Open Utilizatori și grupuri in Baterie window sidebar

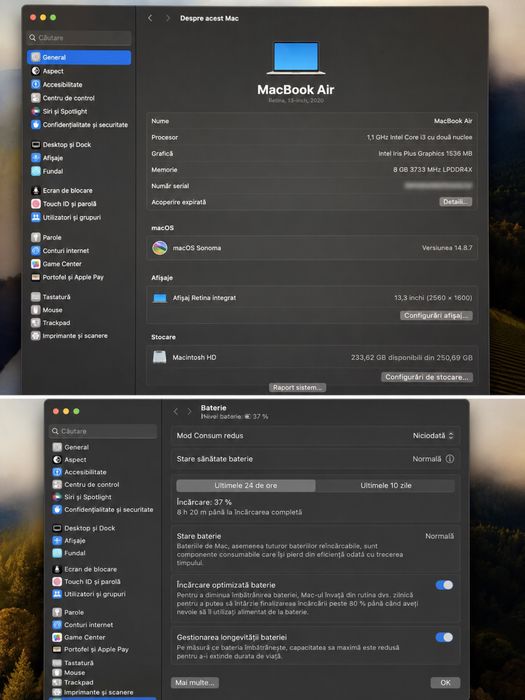(x=89, y=594)
